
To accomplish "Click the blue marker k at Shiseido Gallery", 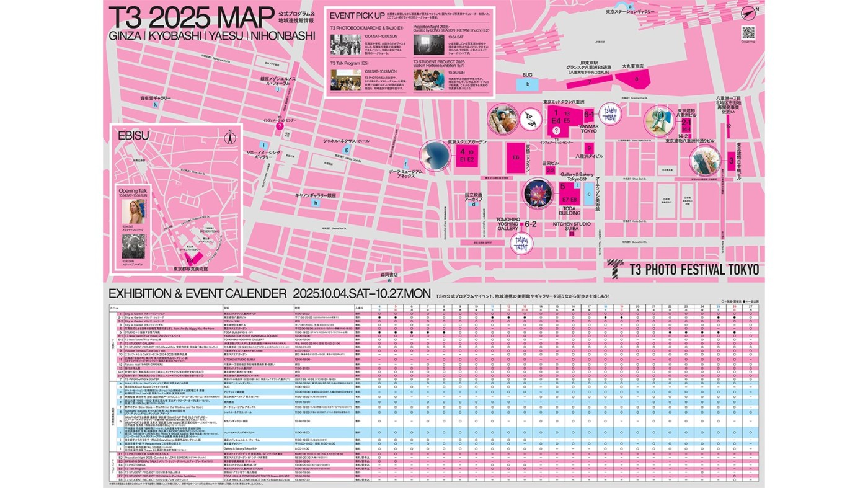I will [156, 105].
